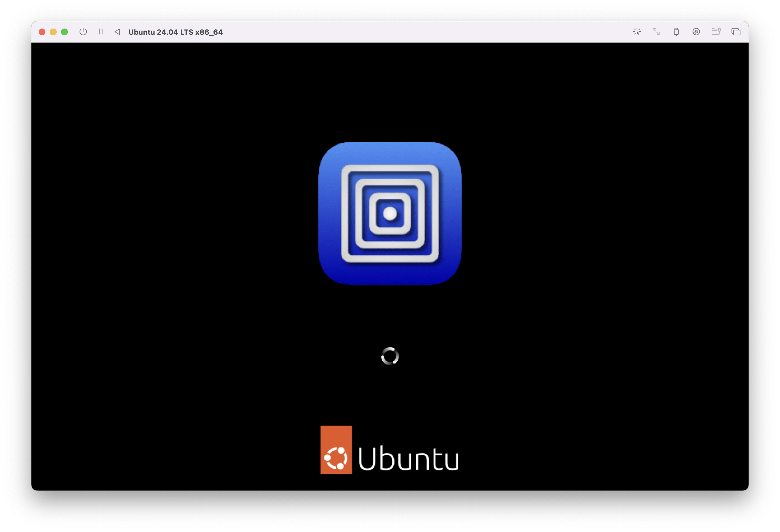The image size is (780, 532).
Task: Click the white dot in UTM logo center
Action: [390, 213]
